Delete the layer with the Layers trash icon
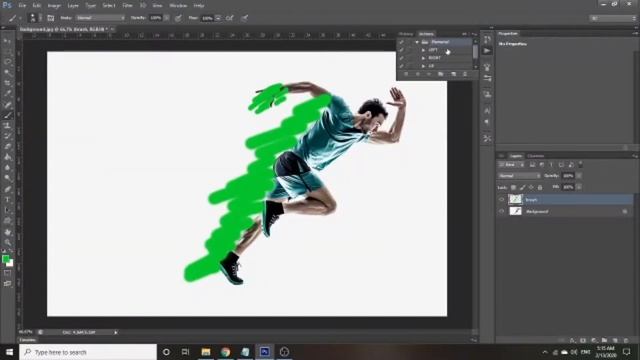640x360 pixels. [626, 340]
